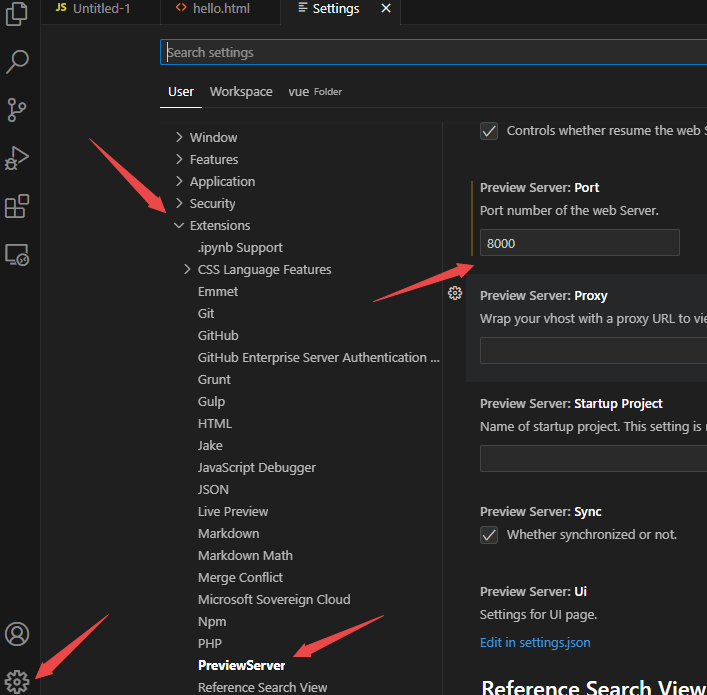Open the Run and Debug view
This screenshot has height=695, width=707.
click(x=17, y=158)
